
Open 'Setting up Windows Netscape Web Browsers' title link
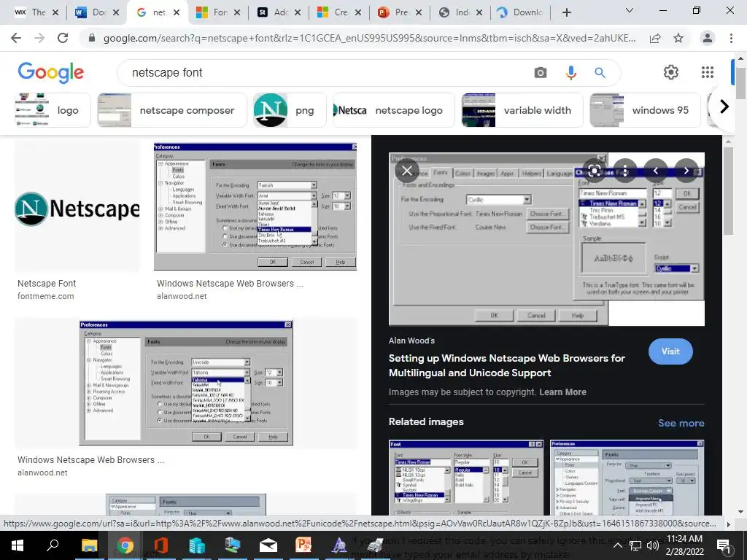click(x=506, y=365)
